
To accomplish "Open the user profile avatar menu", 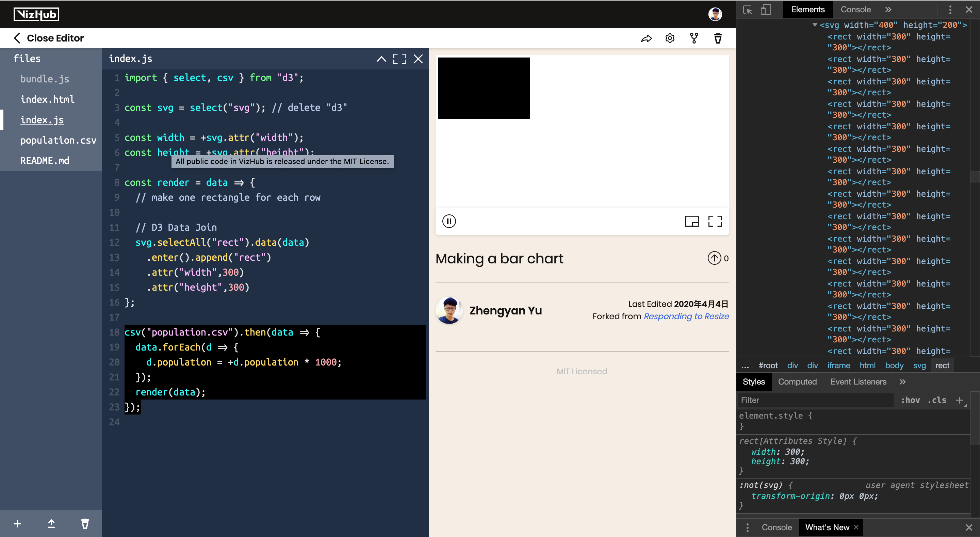I will click(x=715, y=14).
